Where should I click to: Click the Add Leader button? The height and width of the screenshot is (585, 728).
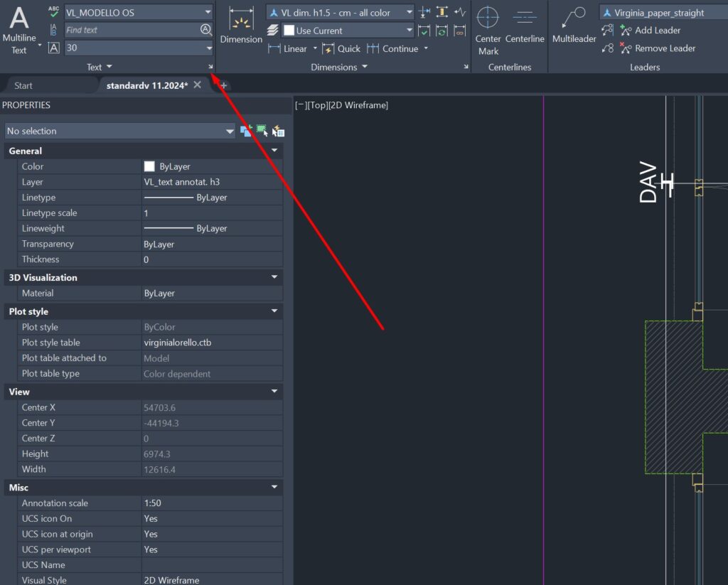[650, 30]
